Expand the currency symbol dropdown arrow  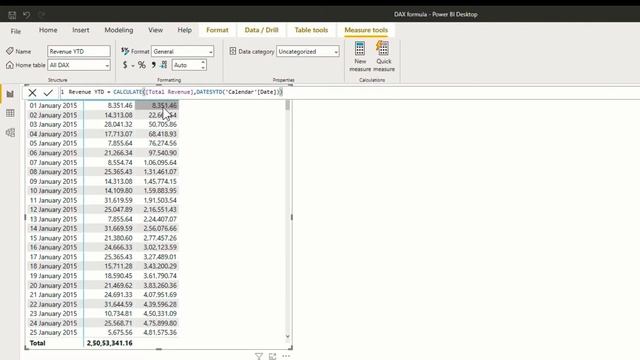[x=133, y=66]
